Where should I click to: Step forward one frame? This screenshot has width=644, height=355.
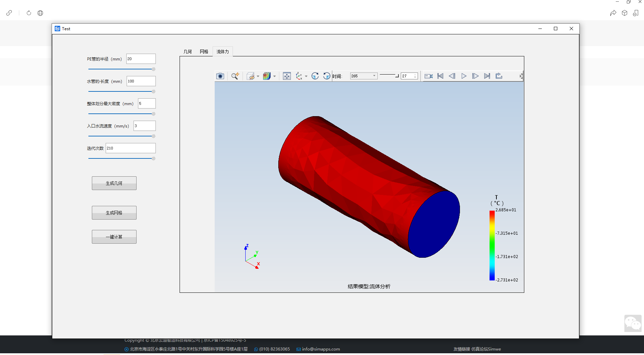[475, 76]
